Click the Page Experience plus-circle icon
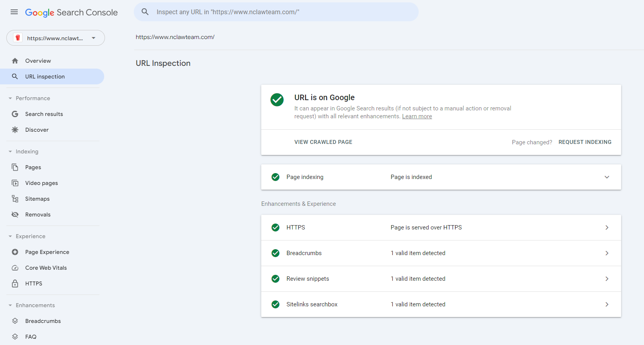This screenshot has width=644, height=345. click(15, 252)
